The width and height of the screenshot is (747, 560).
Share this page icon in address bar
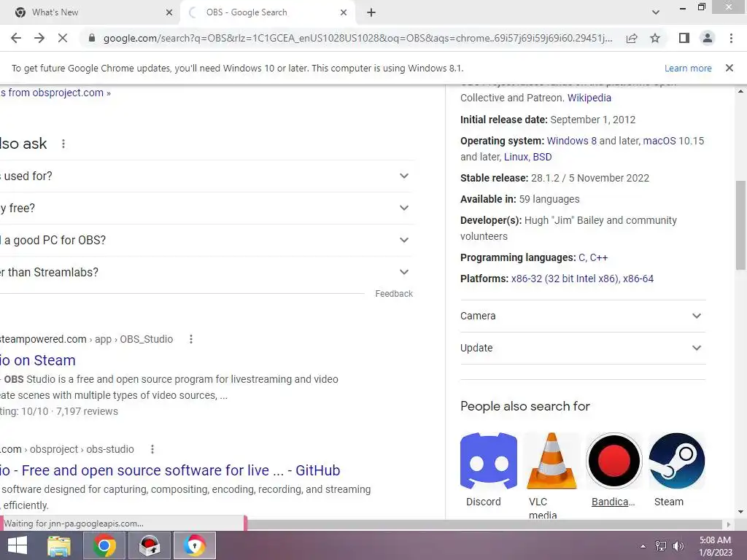click(x=632, y=38)
